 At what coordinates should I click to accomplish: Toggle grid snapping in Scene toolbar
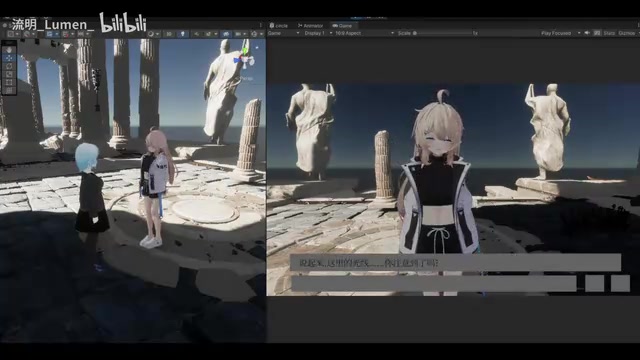click(x=67, y=34)
